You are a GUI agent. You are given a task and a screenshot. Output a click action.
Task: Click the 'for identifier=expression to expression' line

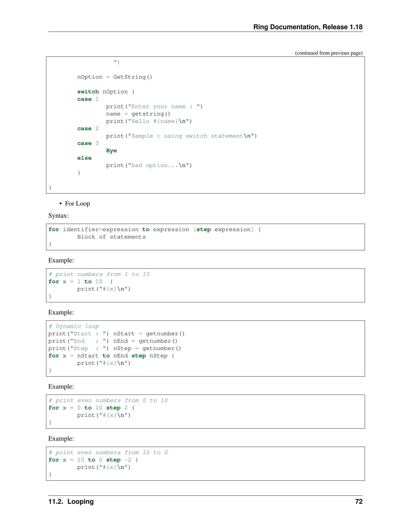click(155, 230)
